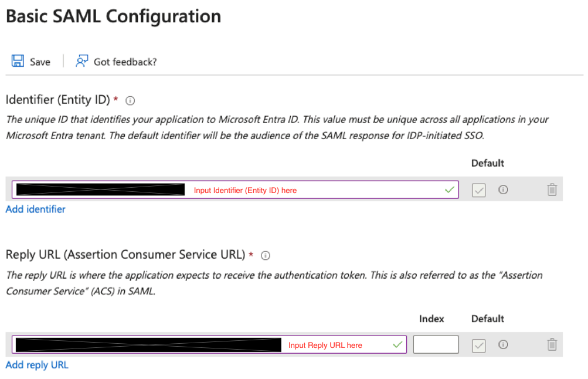Toggle Default checkbox in the identifier row
588x379 pixels.
pos(479,190)
